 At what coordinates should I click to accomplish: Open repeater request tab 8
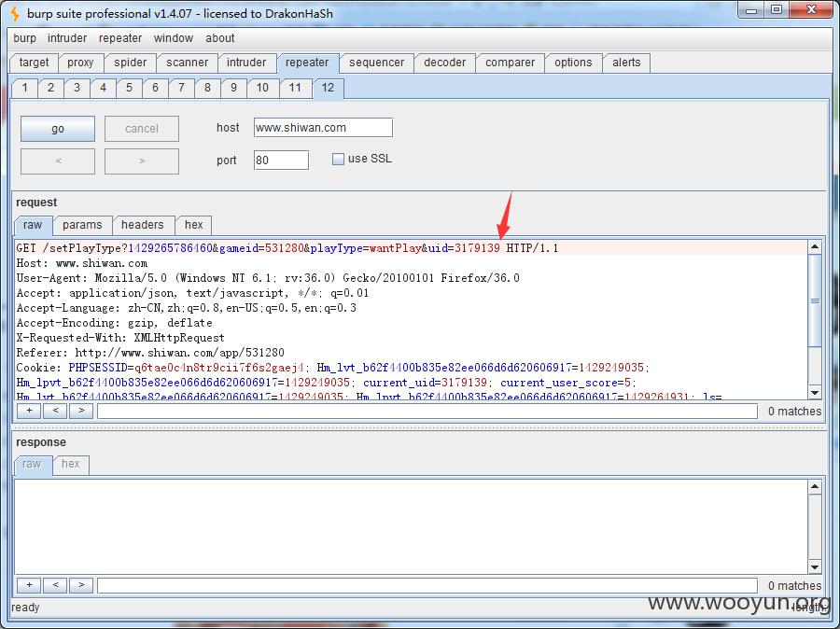207,88
